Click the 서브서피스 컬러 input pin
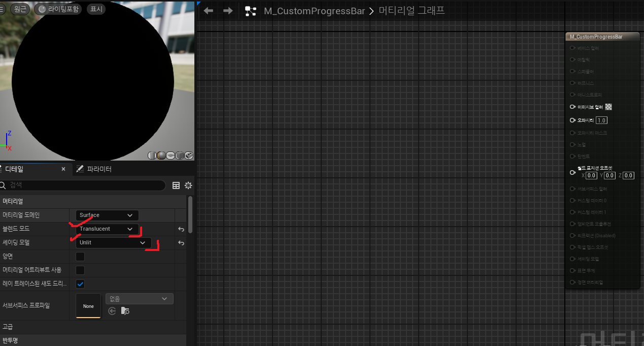 [572, 189]
